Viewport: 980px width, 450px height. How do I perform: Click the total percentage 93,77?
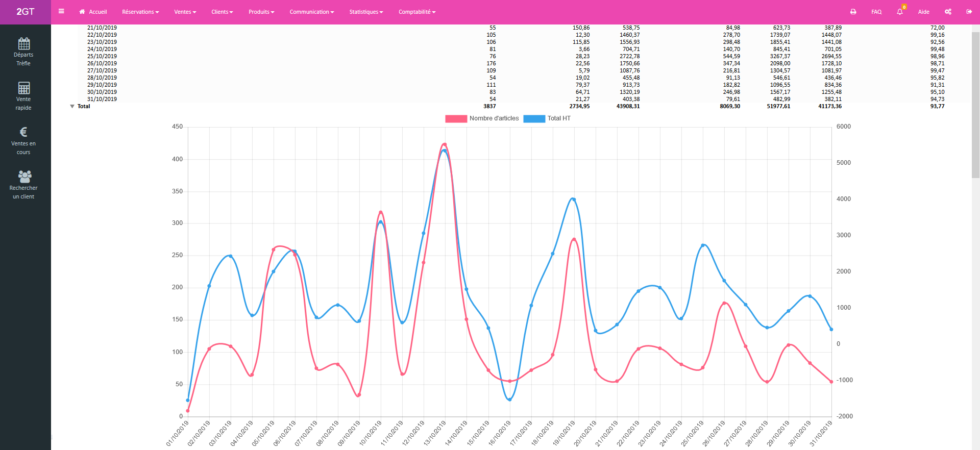(938, 106)
